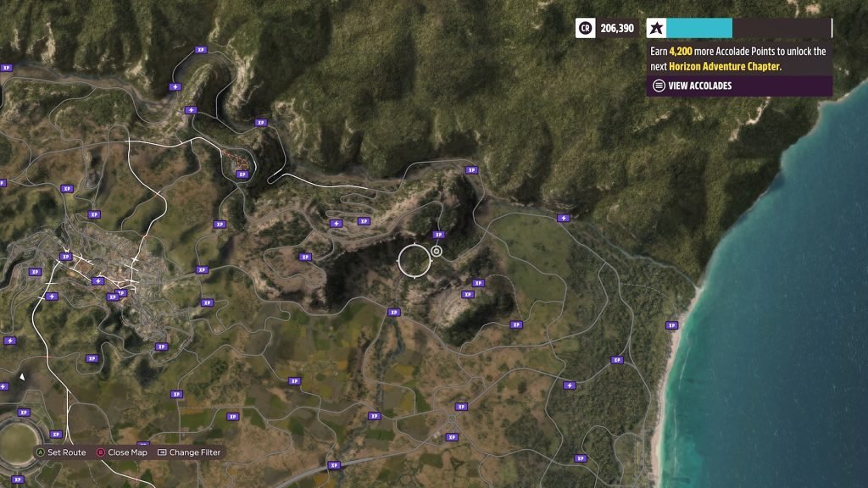Viewport: 868px width, 488px height.
Task: Click the accolade points progress bar
Action: click(x=749, y=28)
